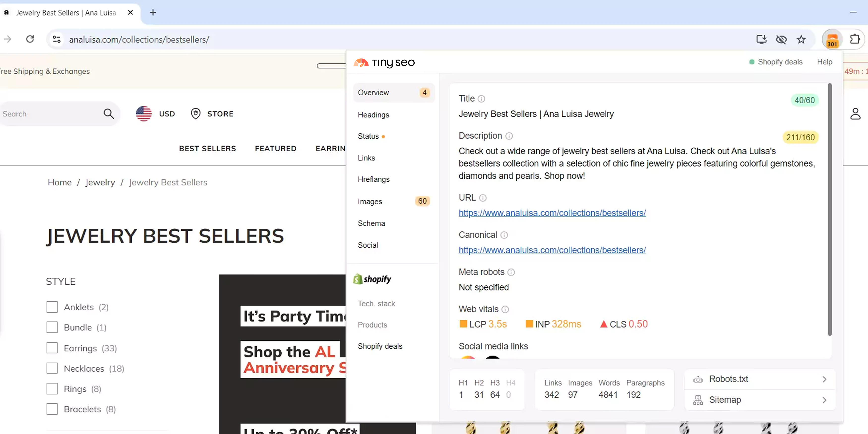Image resolution: width=868 pixels, height=434 pixels.
Task: Click the LCP 3.5s web vital value
Action: click(497, 324)
